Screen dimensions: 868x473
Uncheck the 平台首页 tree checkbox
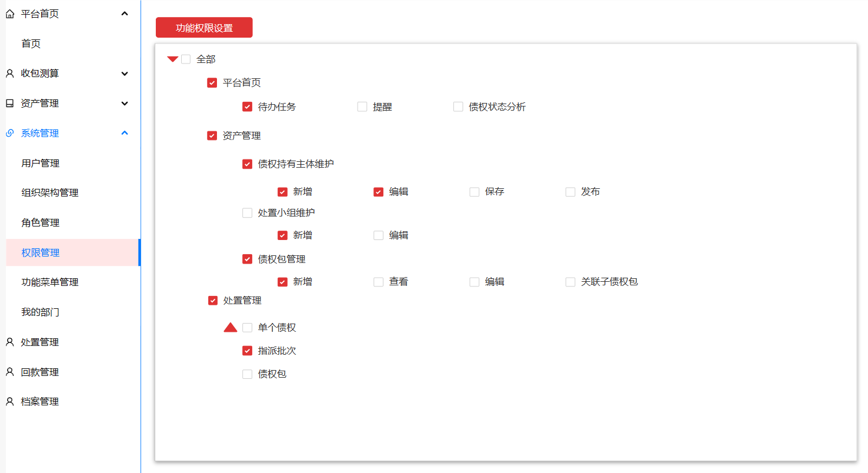coord(212,83)
